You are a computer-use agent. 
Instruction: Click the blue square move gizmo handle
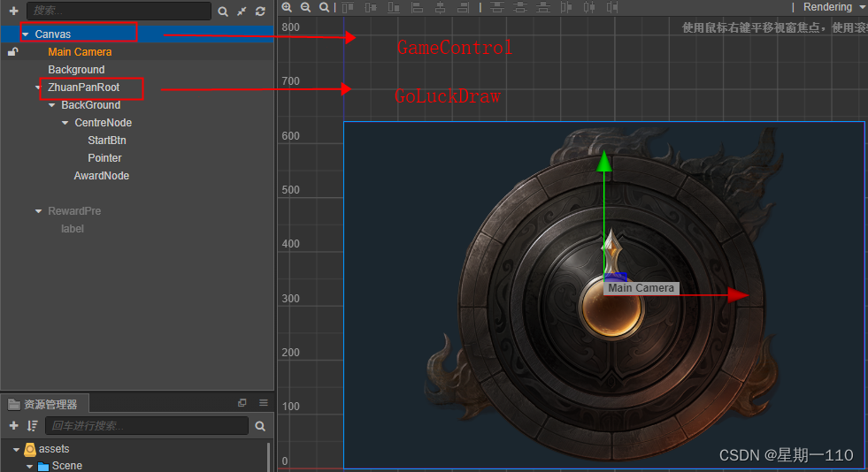pos(616,278)
